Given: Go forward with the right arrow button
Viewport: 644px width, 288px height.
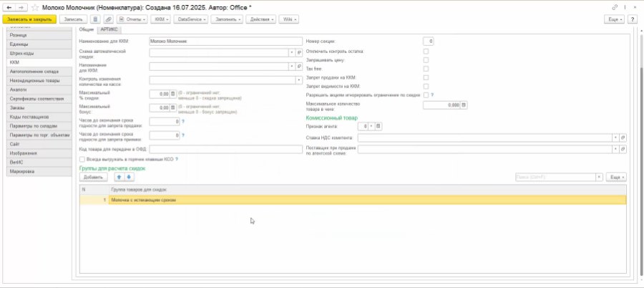Looking at the screenshot, I should tap(21, 7).
